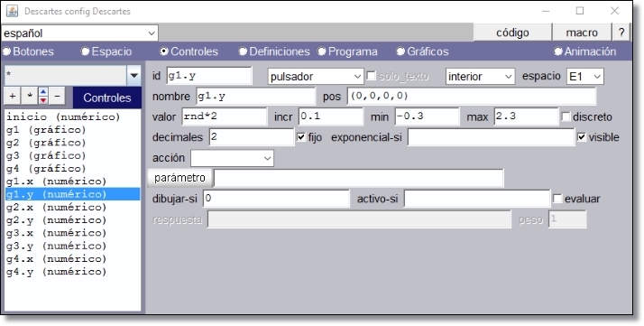
Task: Click the max field 2.3
Action: click(x=526, y=116)
